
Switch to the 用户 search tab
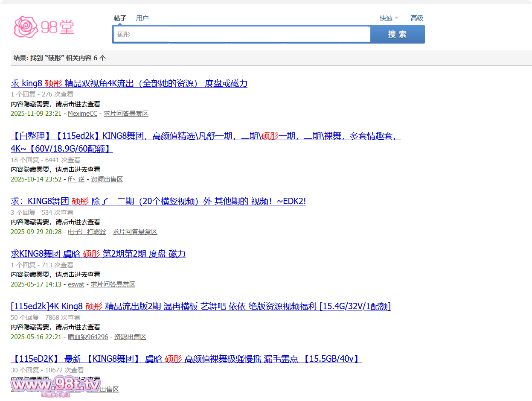(142, 18)
